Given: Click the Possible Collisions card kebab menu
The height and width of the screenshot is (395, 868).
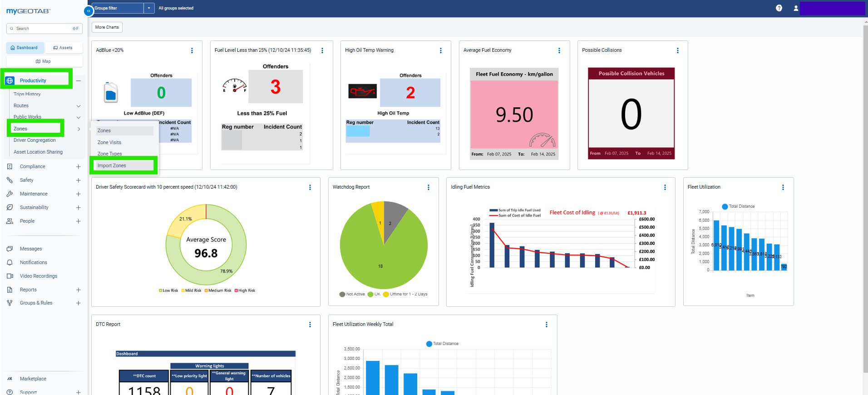Looking at the screenshot, I should [678, 50].
